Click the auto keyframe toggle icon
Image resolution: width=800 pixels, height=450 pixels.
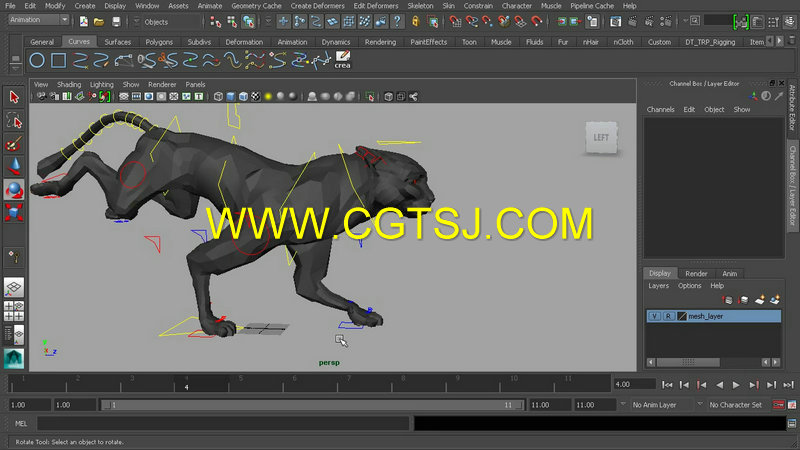[x=779, y=405]
